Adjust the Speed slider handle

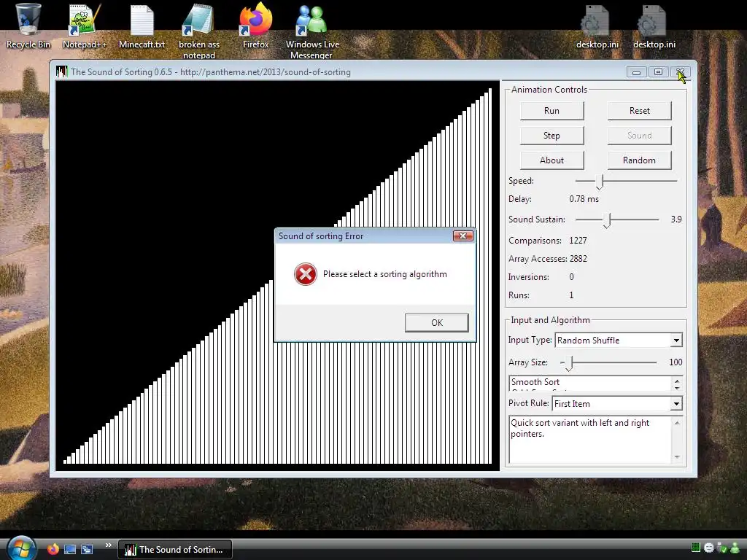600,182
